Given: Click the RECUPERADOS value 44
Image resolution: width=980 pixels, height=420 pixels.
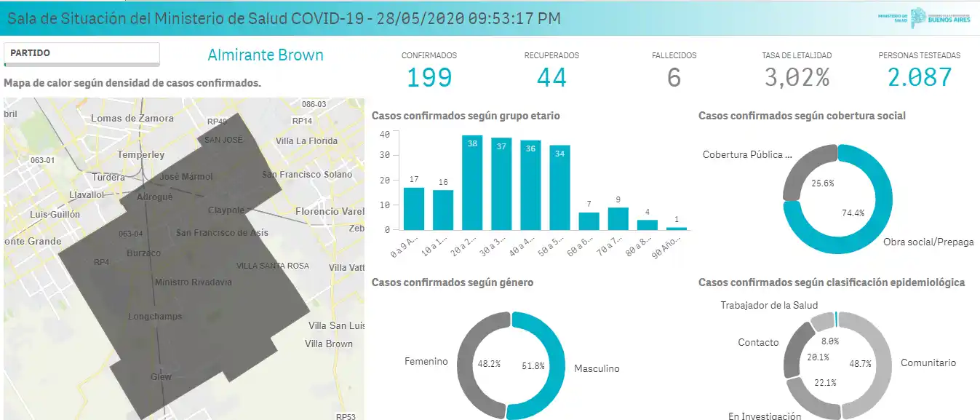Looking at the screenshot, I should [553, 76].
